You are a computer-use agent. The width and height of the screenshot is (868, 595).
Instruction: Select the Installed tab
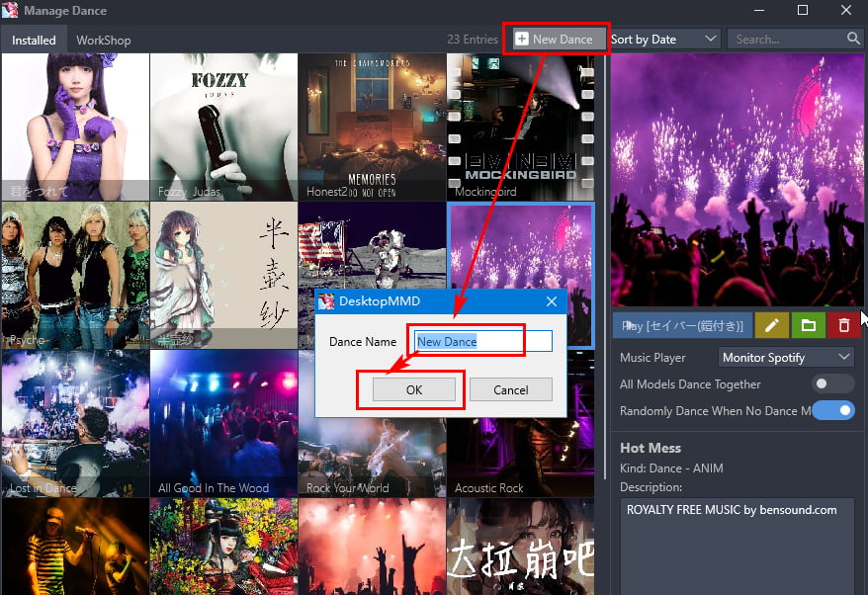tap(34, 40)
